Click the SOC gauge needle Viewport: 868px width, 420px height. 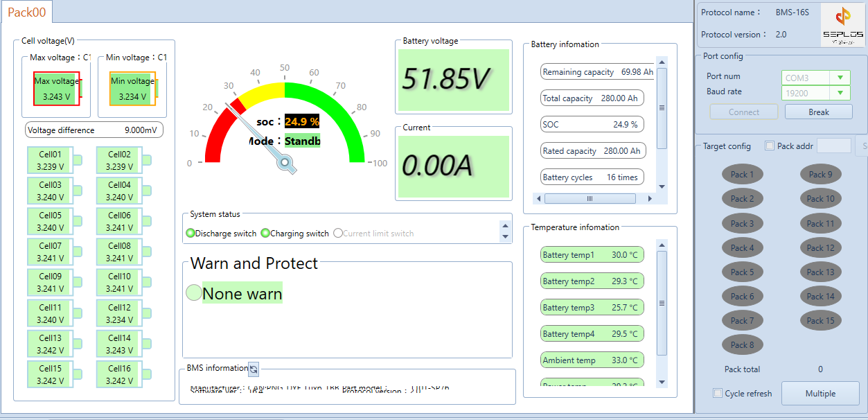[x=260, y=137]
